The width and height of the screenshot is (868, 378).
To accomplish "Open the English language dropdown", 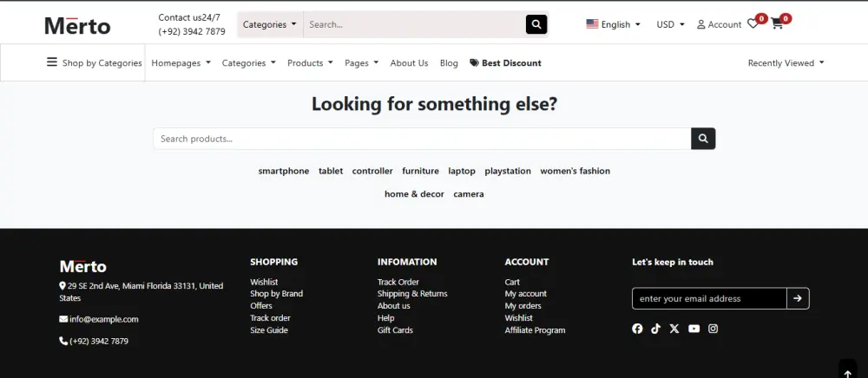I will click(x=614, y=24).
